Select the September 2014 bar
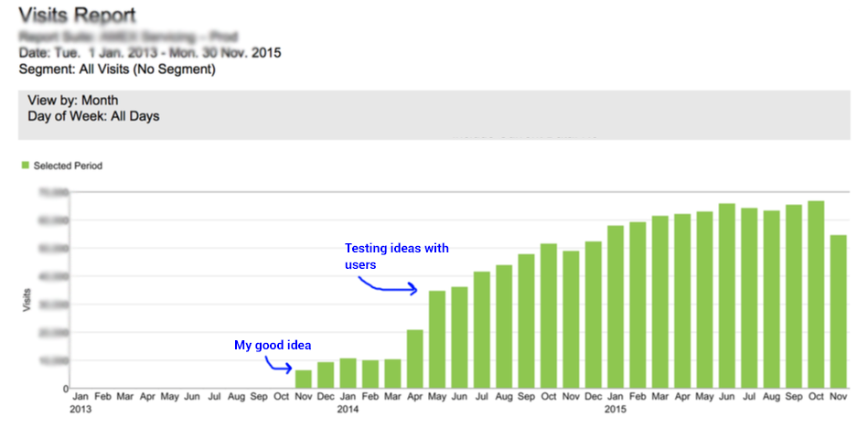The height and width of the screenshot is (439, 868). pos(527,321)
